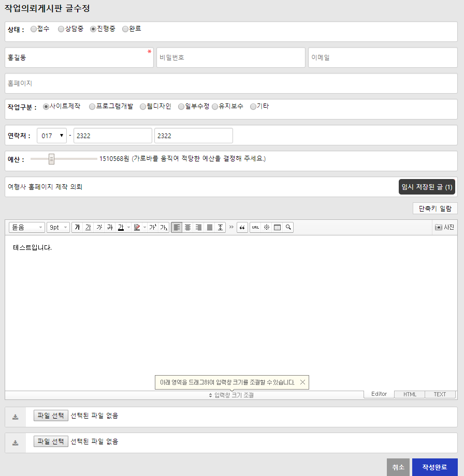Expand more toolbar options chevron
The height and width of the screenshot is (476, 464).
(231, 227)
